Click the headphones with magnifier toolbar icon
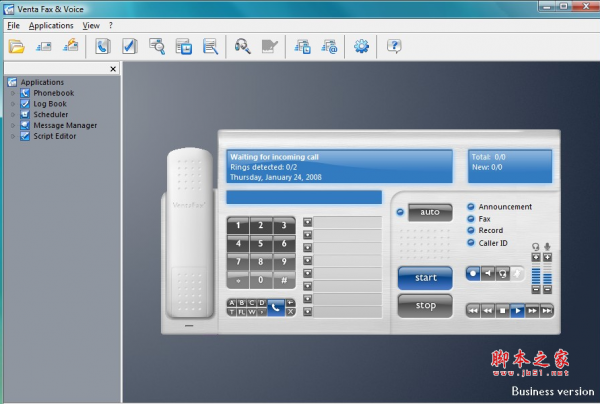This screenshot has width=600, height=404. [243, 47]
